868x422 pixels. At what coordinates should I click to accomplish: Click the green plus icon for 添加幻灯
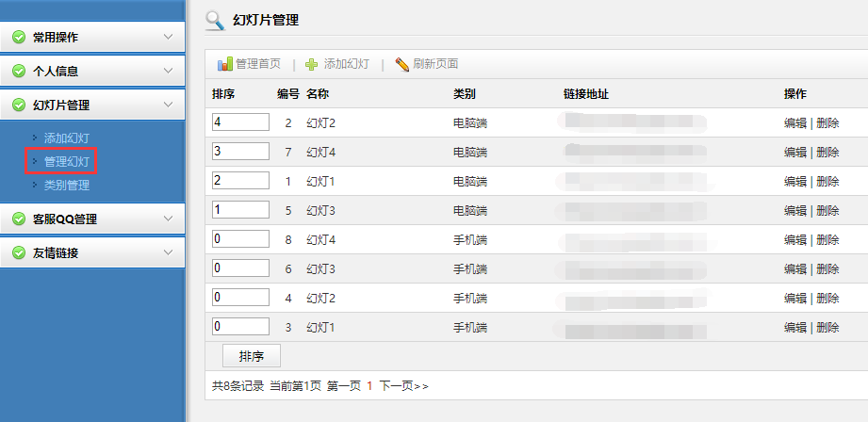pos(312,64)
